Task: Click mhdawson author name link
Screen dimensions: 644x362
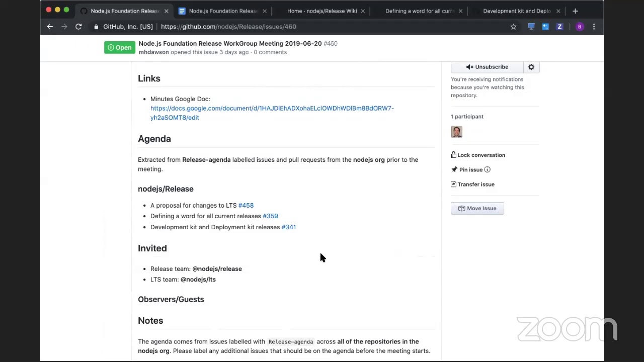Action: [153, 52]
